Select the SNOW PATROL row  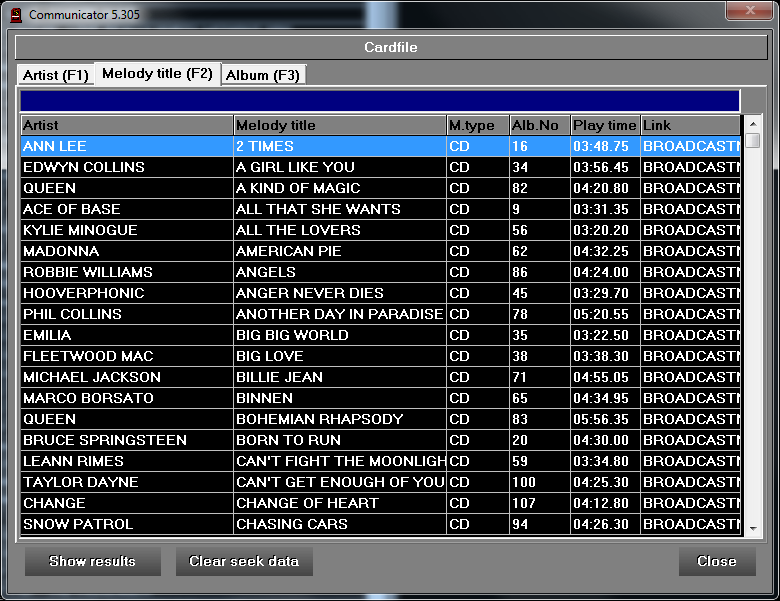click(381, 524)
